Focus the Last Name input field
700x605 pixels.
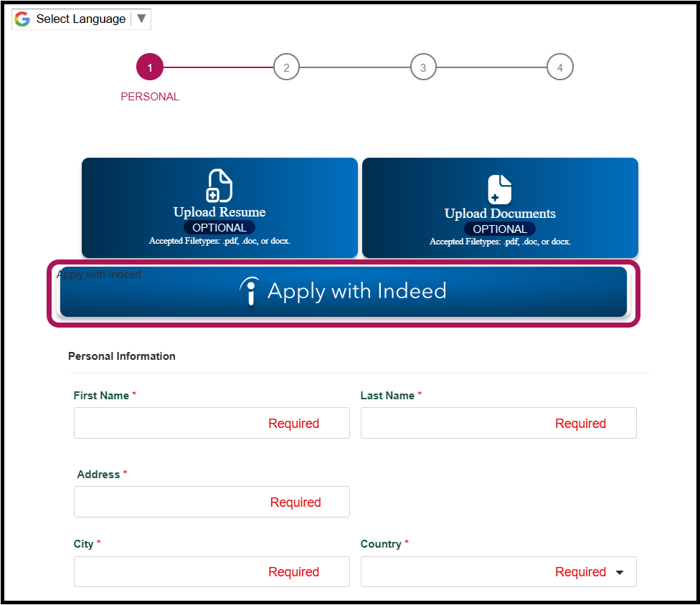tap(498, 423)
